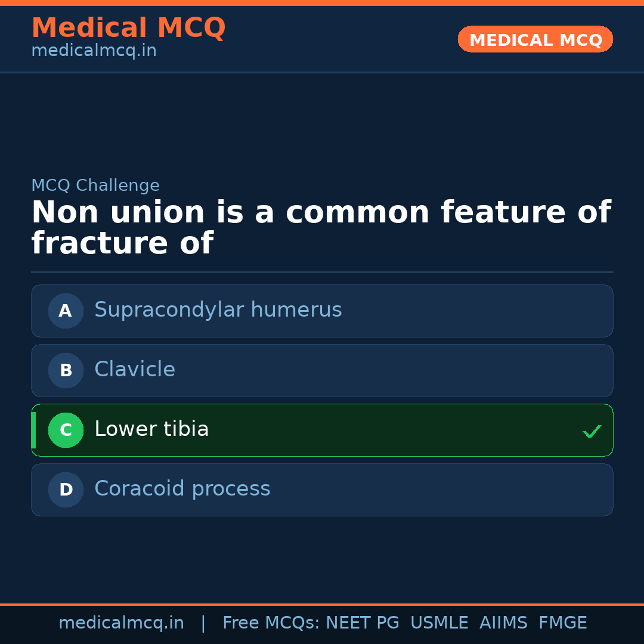
Task: Click the MCQ Challenge heading
Action: (95, 185)
